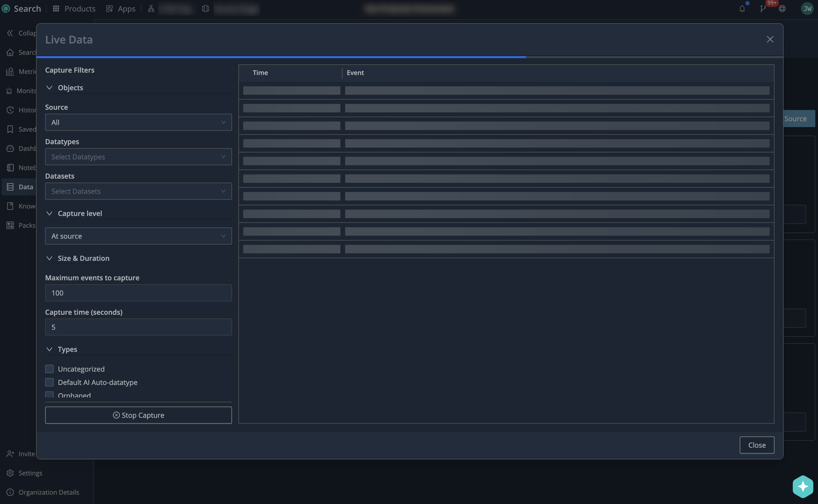This screenshot has width=818, height=504.
Task: Click the Invite user icon in sidebar
Action: (10, 454)
